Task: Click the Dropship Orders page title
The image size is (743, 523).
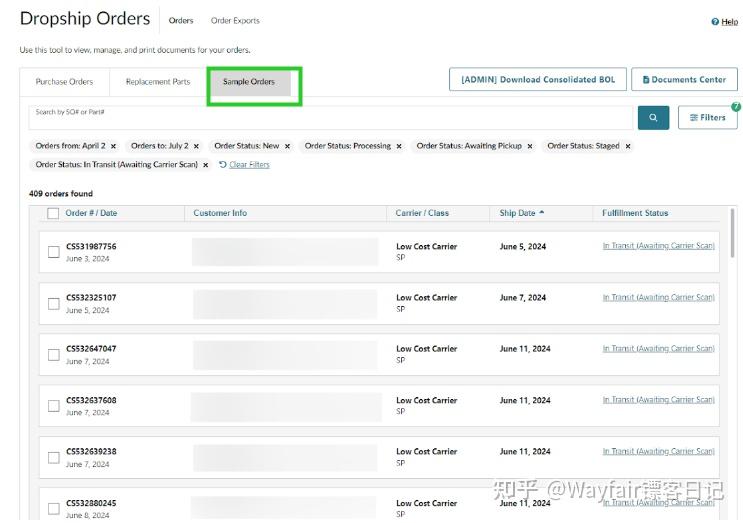Action: pyautogui.click(x=85, y=19)
